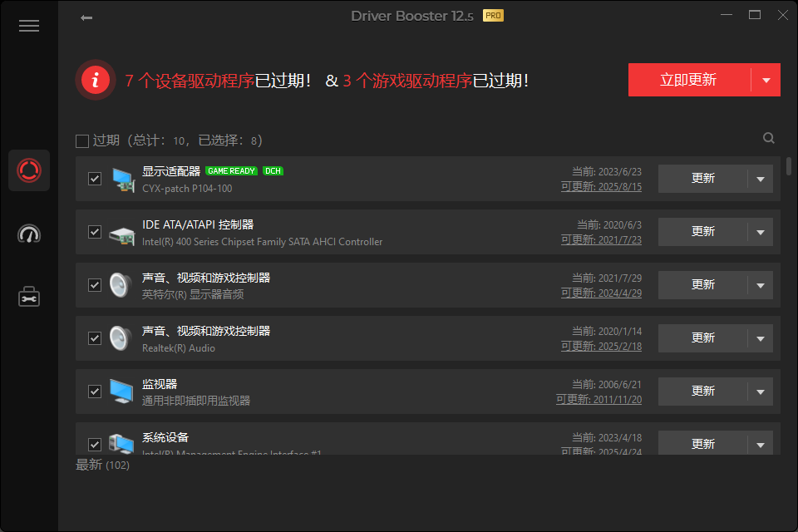Click the display adapter device icon

pos(123,180)
